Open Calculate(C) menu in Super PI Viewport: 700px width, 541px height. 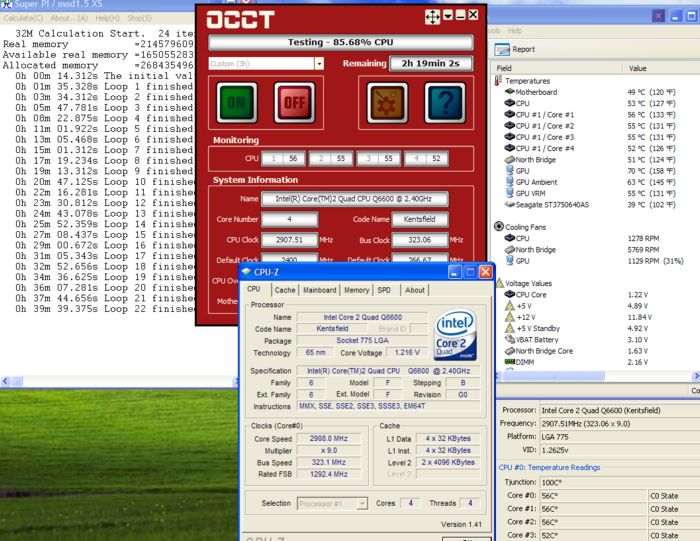coord(23,18)
